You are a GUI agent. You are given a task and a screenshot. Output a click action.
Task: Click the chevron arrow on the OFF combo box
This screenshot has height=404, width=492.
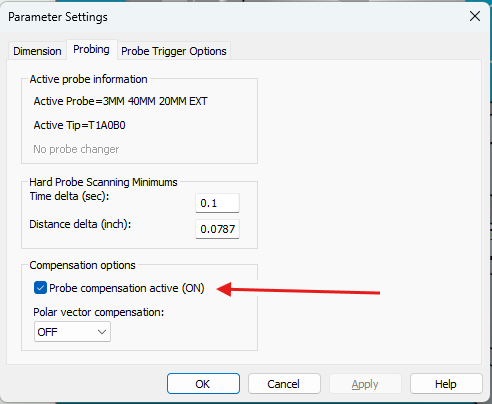[x=102, y=332]
